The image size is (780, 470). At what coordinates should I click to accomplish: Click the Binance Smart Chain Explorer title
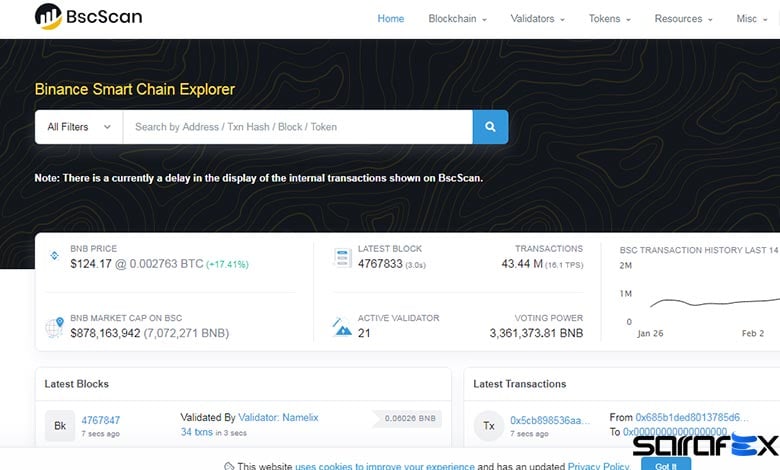click(x=135, y=89)
